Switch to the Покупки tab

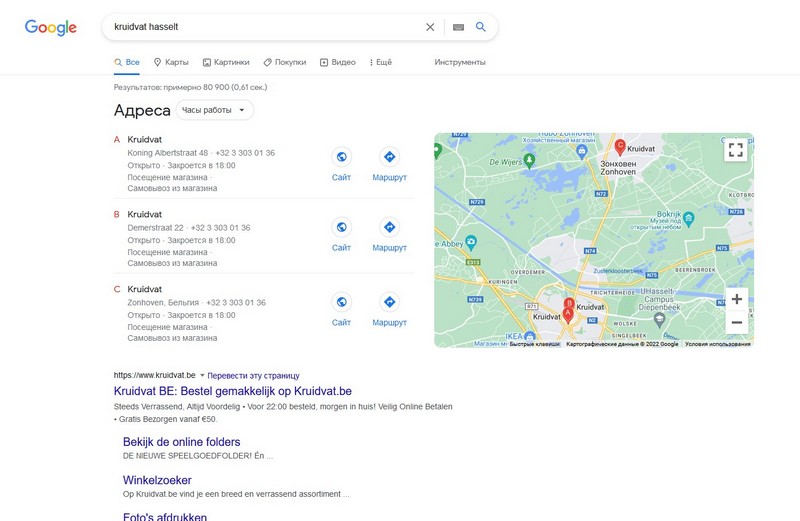[x=285, y=62]
